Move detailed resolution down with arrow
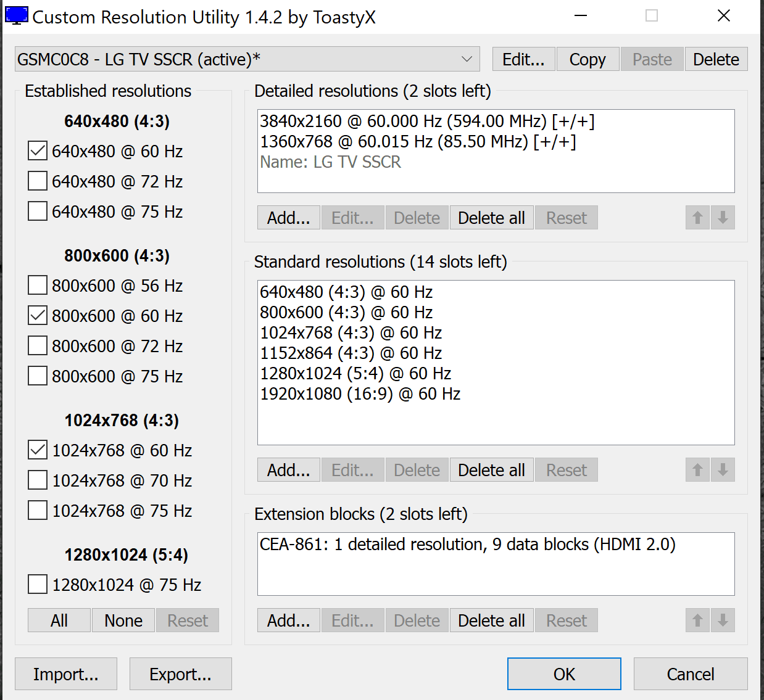This screenshot has width=764, height=700. (x=723, y=218)
